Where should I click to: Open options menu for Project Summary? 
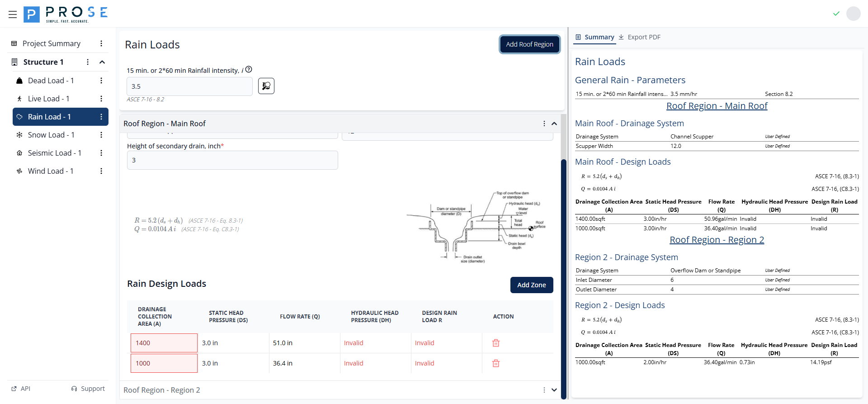[x=101, y=43]
